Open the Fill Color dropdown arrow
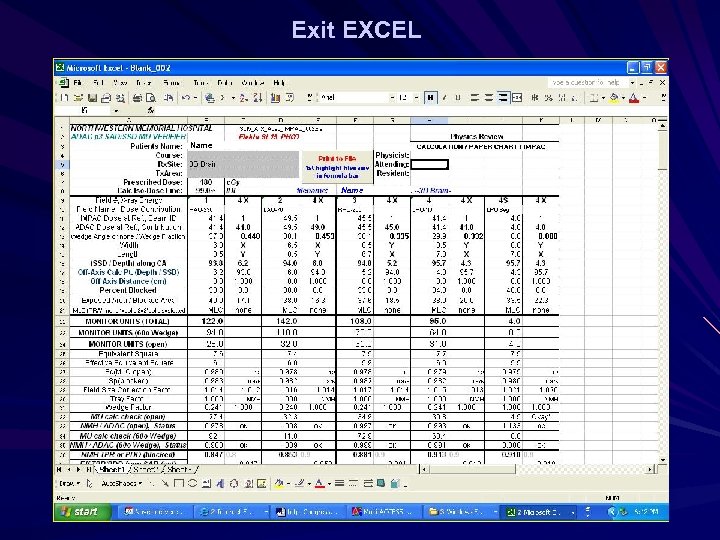 click(x=623, y=98)
